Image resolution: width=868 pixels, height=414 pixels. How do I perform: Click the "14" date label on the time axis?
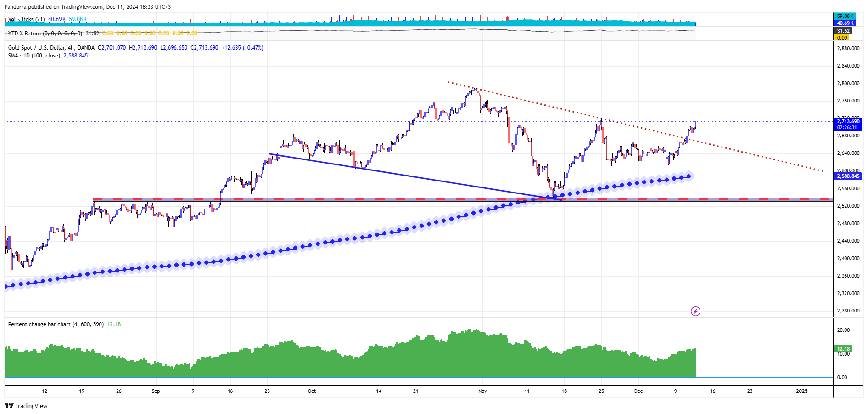click(379, 391)
